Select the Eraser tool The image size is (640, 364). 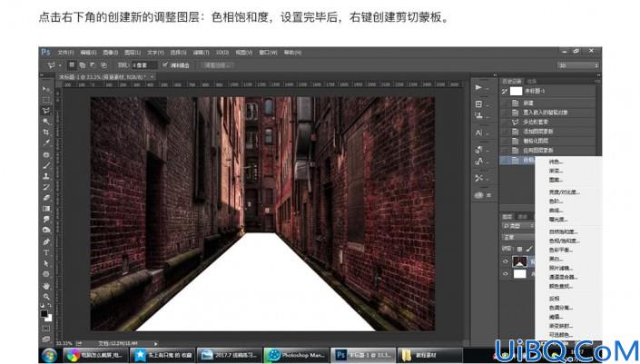[x=46, y=198]
